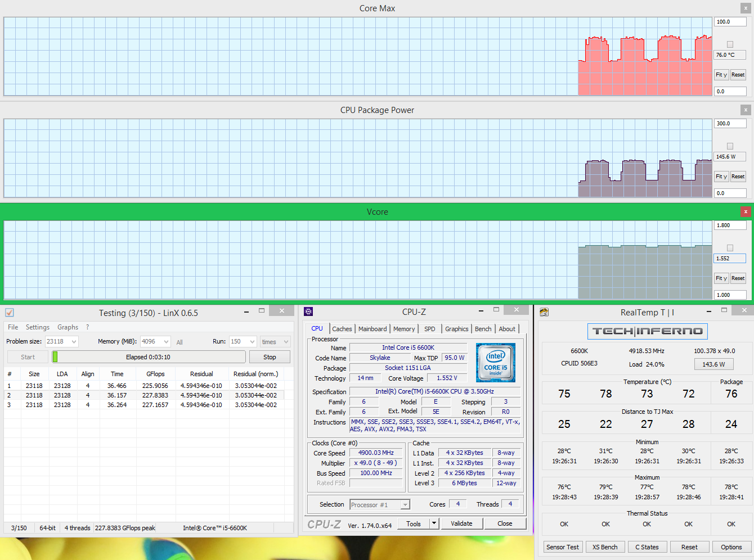Click the Intel Core i5 logo in CPU-Z
The height and width of the screenshot is (560, 754).
[x=496, y=363]
